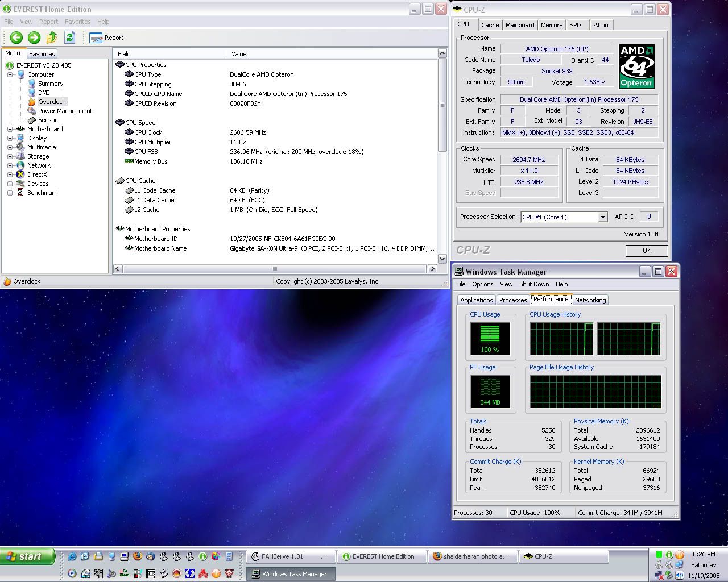The image size is (728, 582).
Task: Click the Refresh icon in EVEREST toolbar
Action: coord(70,38)
